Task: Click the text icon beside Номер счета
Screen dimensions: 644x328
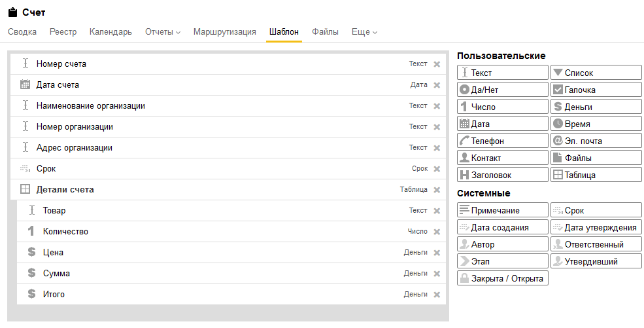Action: coord(25,64)
